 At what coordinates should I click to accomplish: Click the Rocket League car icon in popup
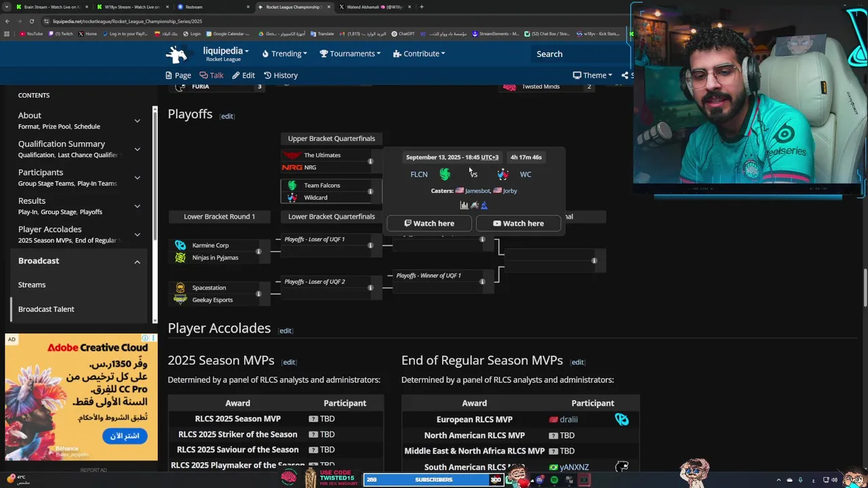[475, 205]
